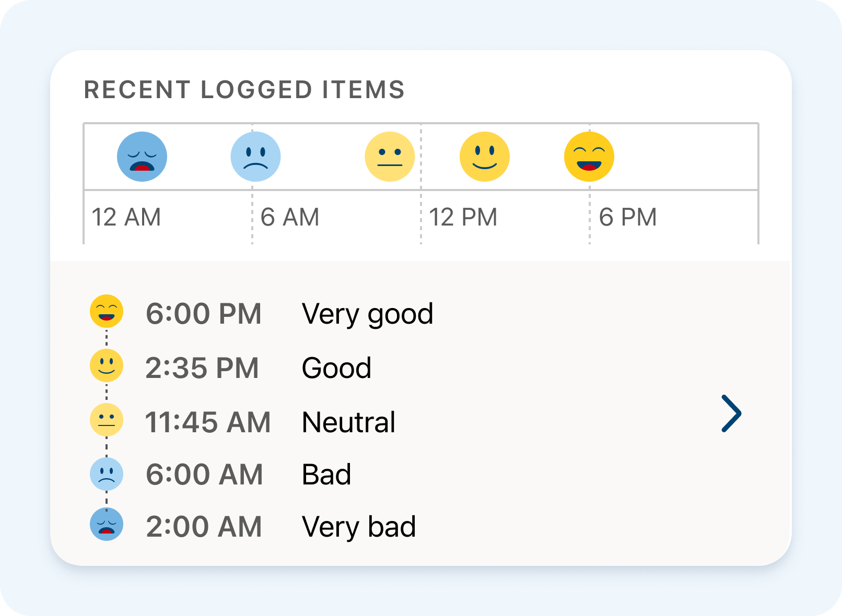This screenshot has height=616, width=842.
Task: Select the neutral emoji beside 11:45 AM
Action: click(x=107, y=420)
